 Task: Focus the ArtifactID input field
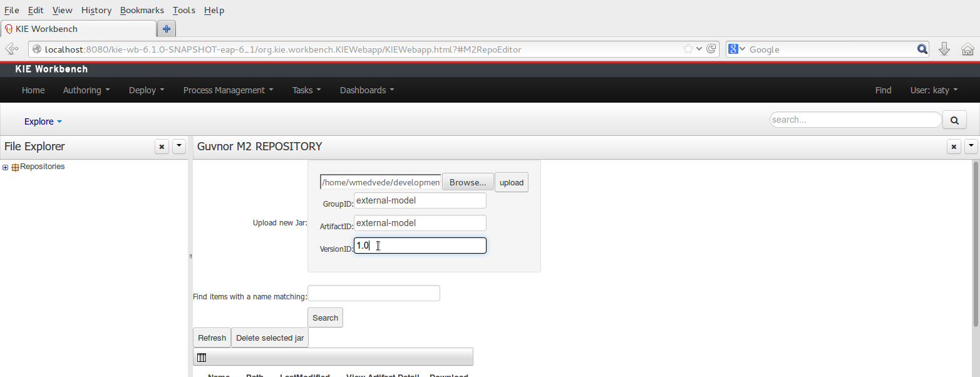[420, 223]
